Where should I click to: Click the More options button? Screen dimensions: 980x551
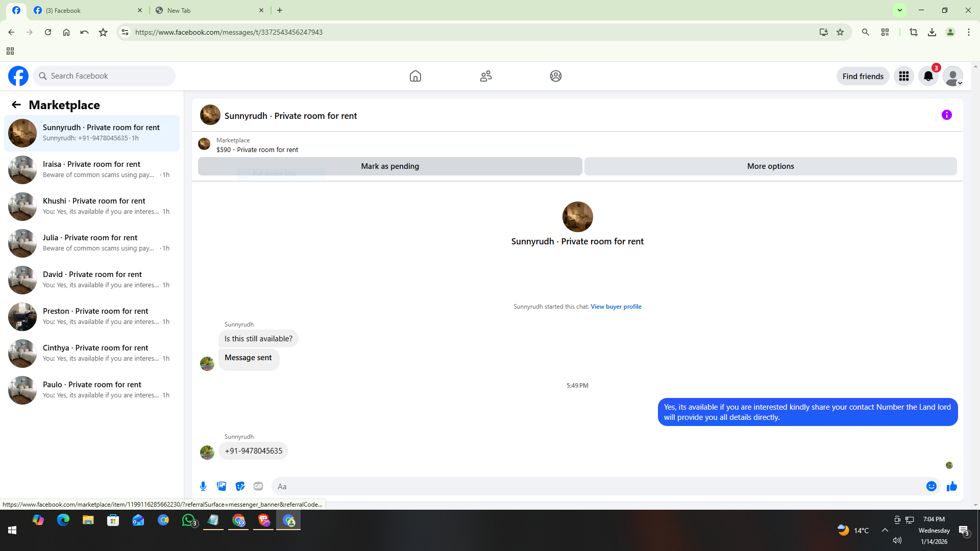pos(770,166)
